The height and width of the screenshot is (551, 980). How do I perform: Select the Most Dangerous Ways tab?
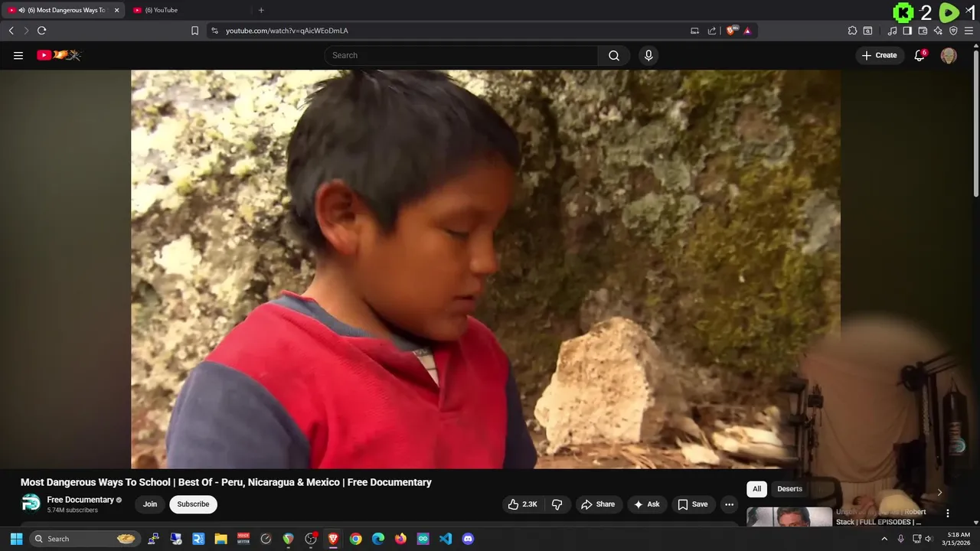click(61, 10)
